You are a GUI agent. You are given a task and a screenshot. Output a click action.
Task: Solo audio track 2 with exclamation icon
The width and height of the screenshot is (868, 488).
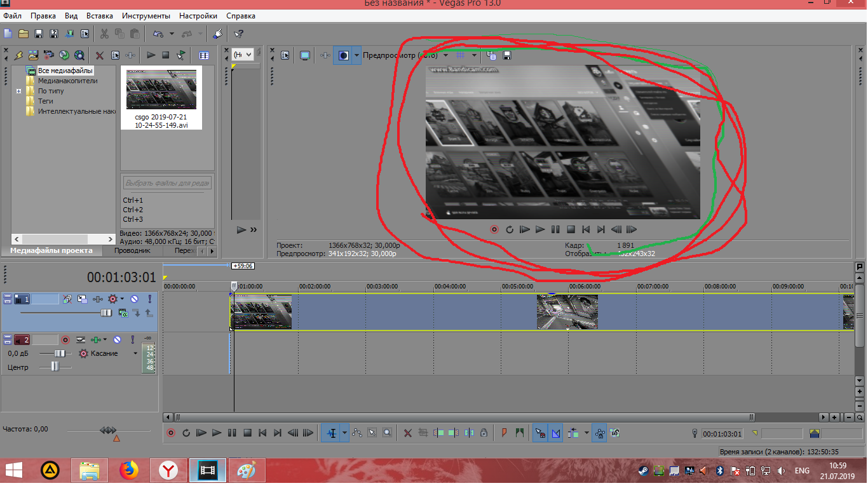pyautogui.click(x=132, y=339)
